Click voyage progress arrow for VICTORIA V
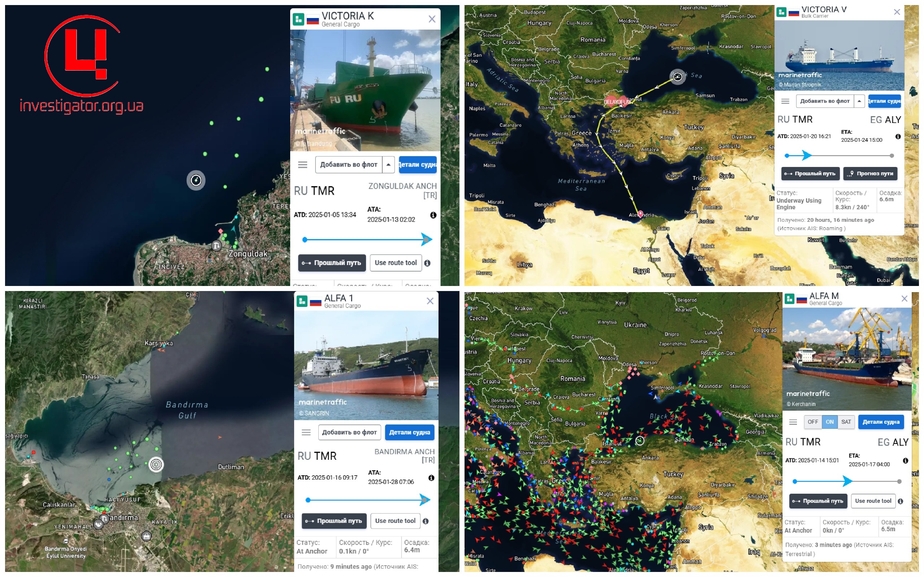 (x=806, y=155)
